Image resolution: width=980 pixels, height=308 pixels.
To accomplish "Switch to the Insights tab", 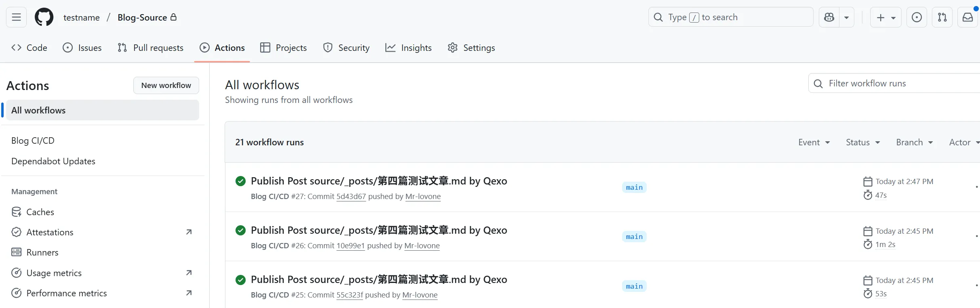I will tap(408, 48).
